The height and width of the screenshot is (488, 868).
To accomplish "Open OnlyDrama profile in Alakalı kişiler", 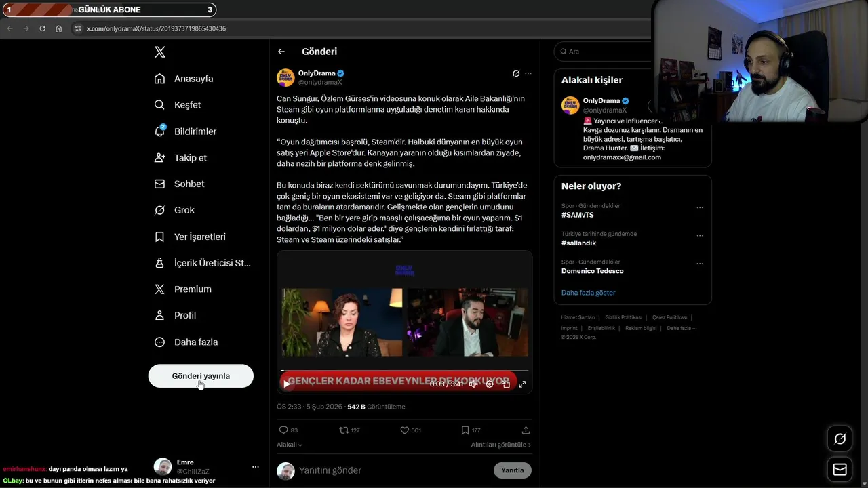I will pyautogui.click(x=601, y=101).
